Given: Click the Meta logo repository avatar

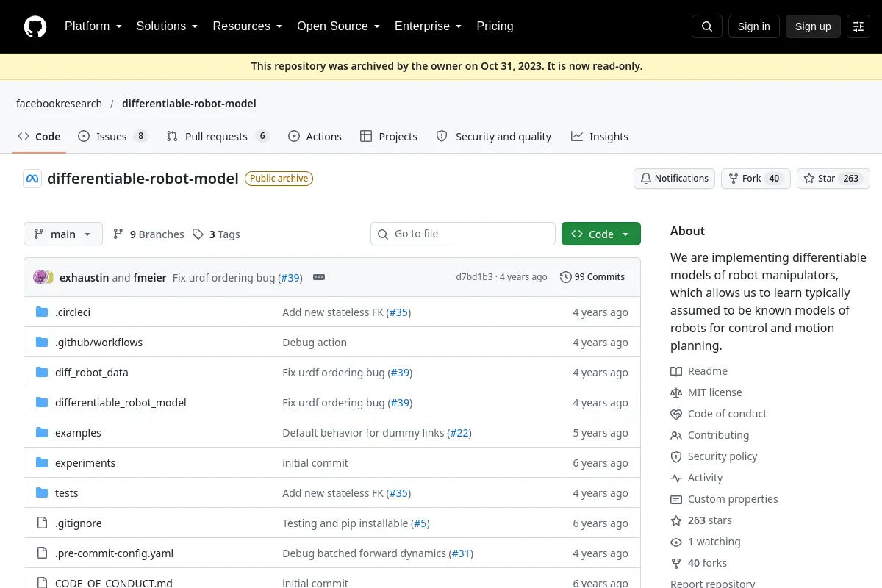Looking at the screenshot, I should coord(32,179).
